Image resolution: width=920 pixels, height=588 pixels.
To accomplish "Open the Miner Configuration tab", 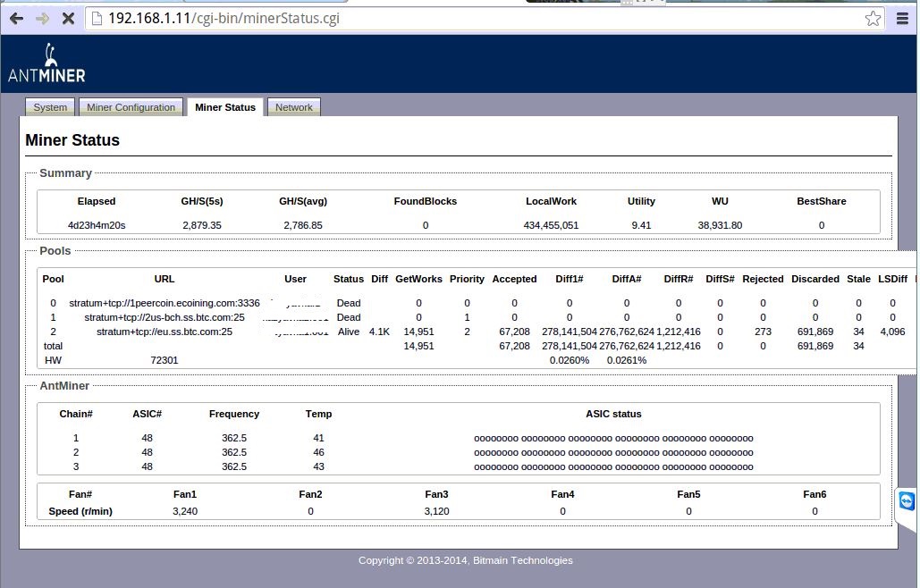I will tap(131, 107).
